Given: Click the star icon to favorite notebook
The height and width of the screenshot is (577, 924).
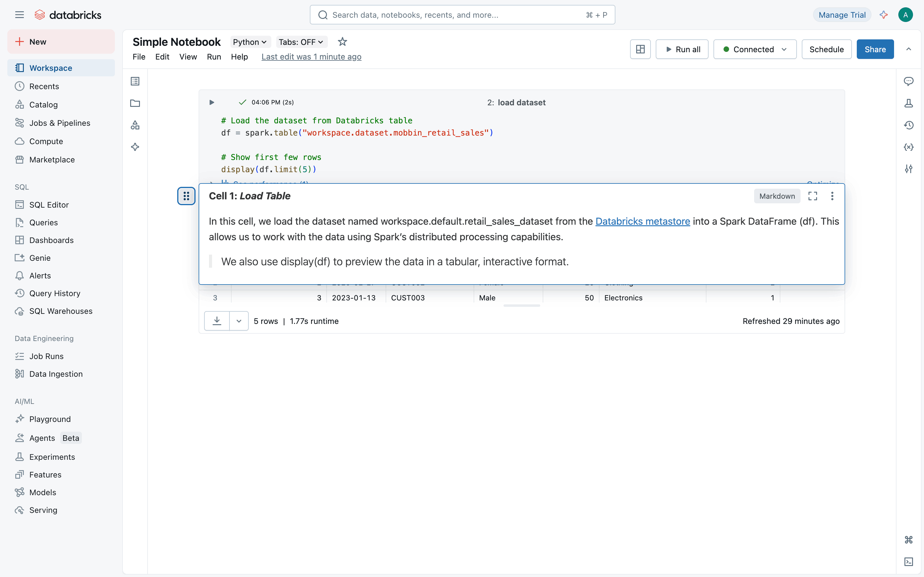Looking at the screenshot, I should 342,42.
